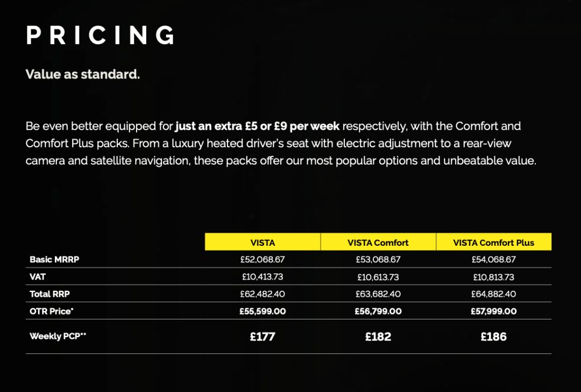Click the Weekly PCP row label
The height and width of the screenshot is (392, 581).
coord(58,336)
